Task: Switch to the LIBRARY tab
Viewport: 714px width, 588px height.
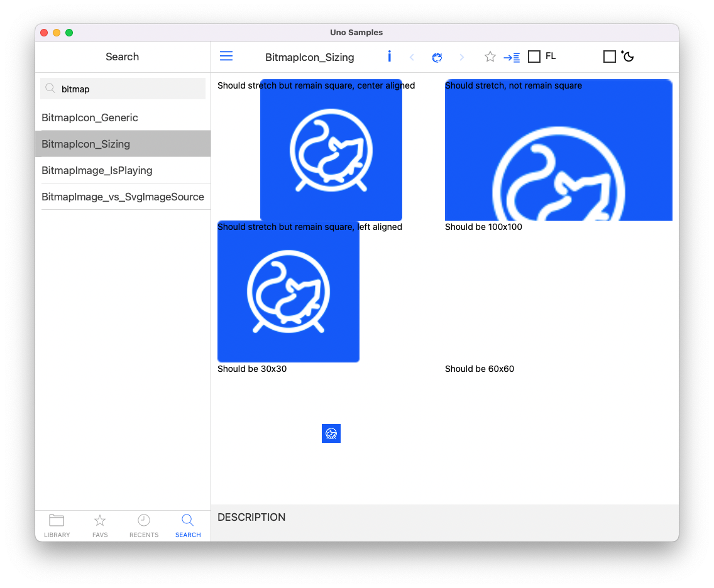Action: (x=57, y=526)
